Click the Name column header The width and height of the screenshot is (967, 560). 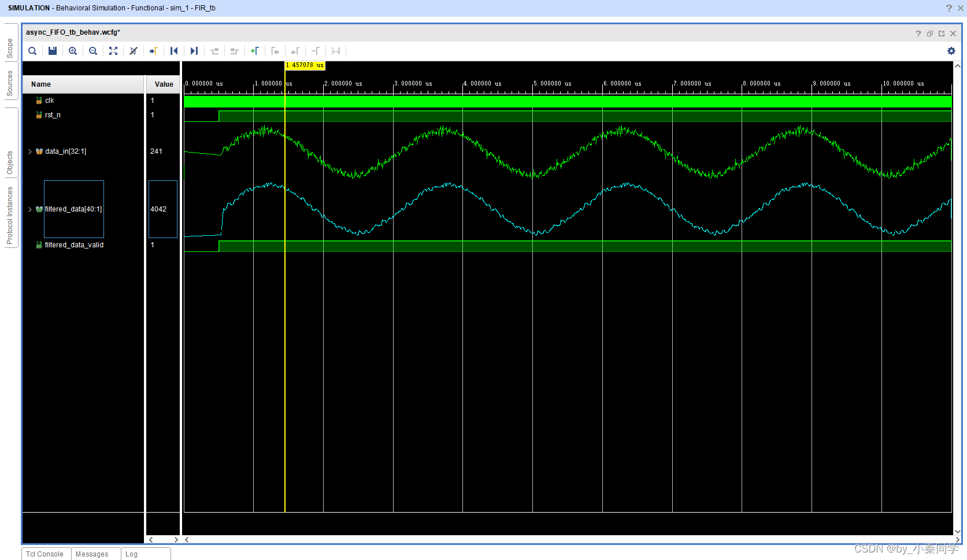pos(83,84)
